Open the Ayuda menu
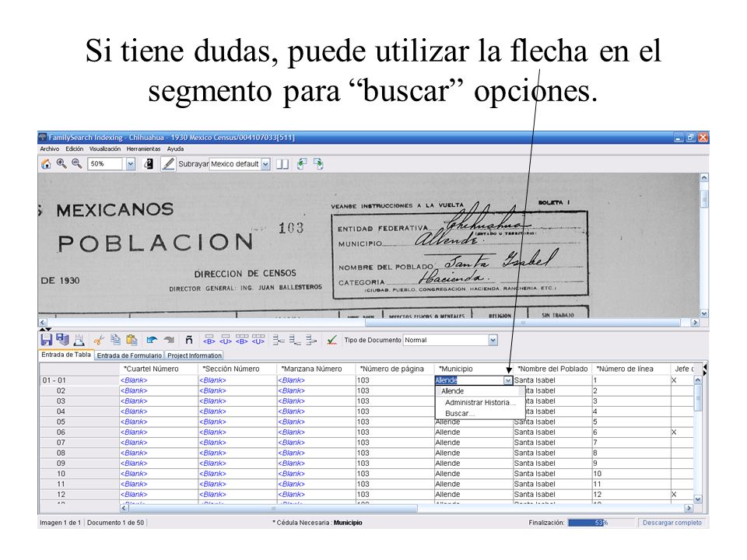Image resolution: width=747 pixels, height=560 pixels. (x=175, y=149)
